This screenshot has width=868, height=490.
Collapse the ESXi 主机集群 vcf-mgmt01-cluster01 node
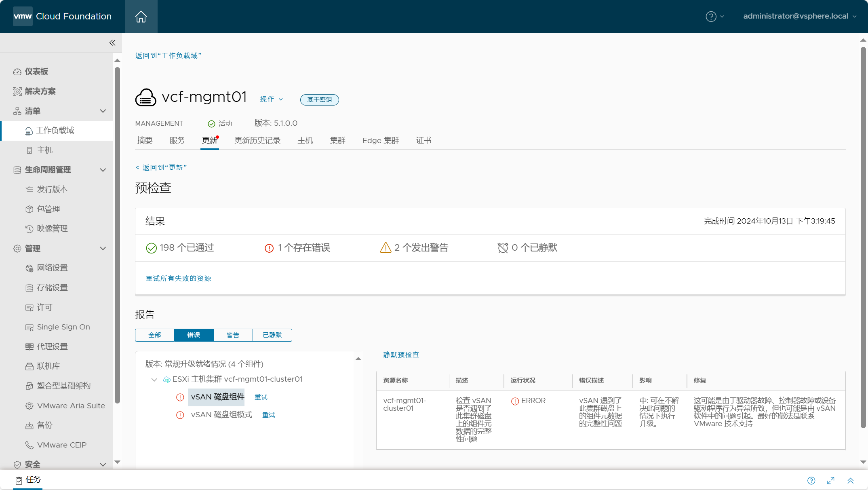154,380
